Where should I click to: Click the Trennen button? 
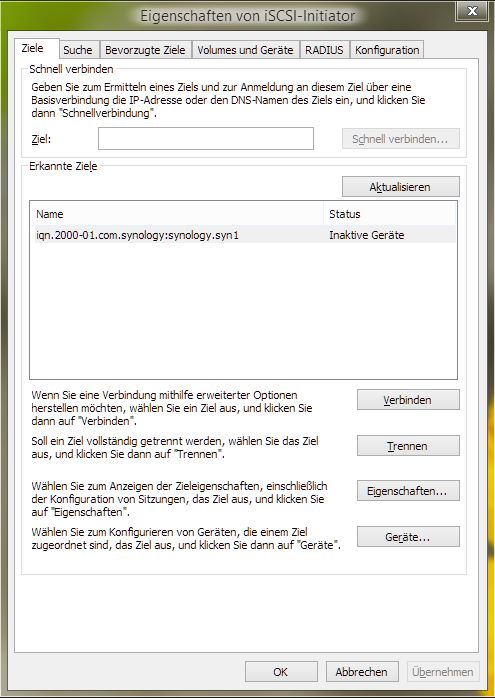[x=408, y=446]
